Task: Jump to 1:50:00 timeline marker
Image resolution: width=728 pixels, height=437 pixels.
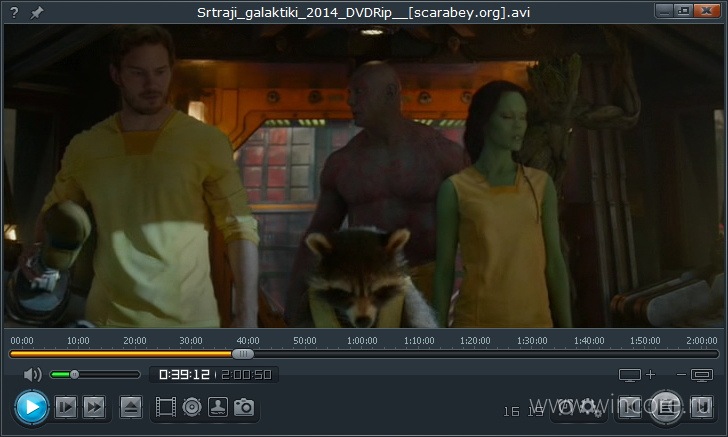Action: click(645, 341)
